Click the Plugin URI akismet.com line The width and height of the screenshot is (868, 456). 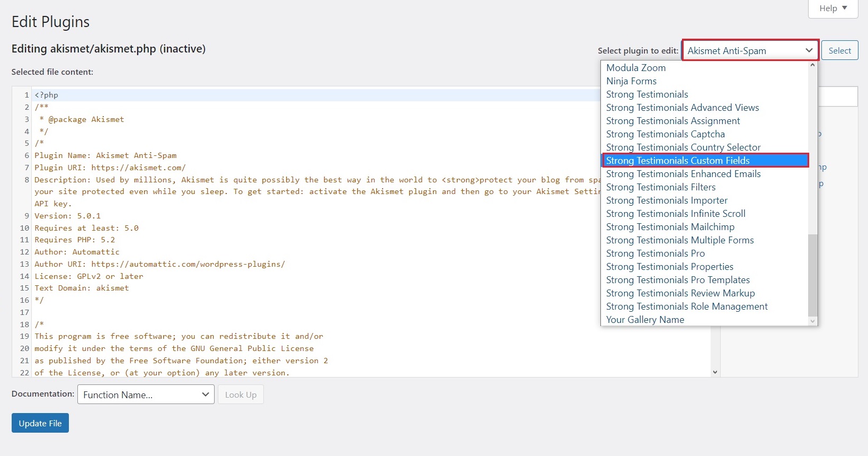coord(110,168)
